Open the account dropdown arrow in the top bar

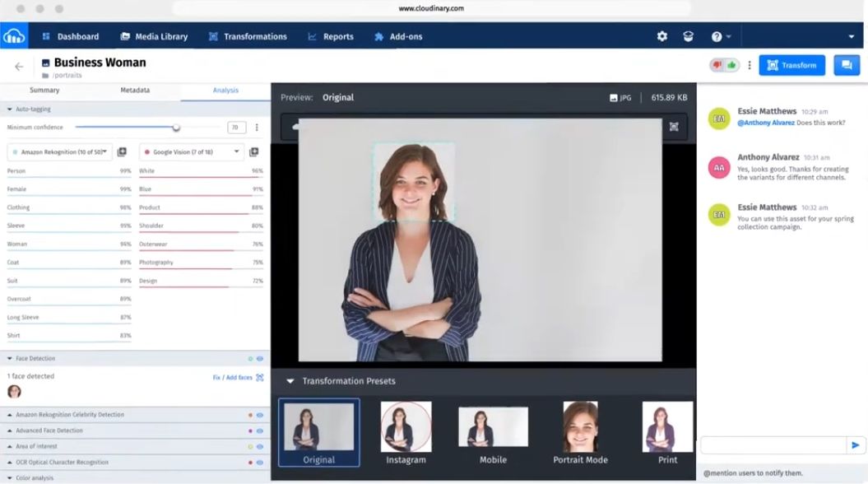(x=851, y=36)
